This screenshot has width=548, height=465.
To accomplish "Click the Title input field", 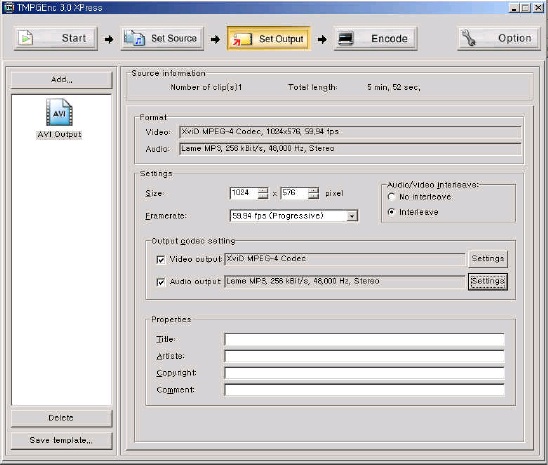I will click(x=364, y=339).
